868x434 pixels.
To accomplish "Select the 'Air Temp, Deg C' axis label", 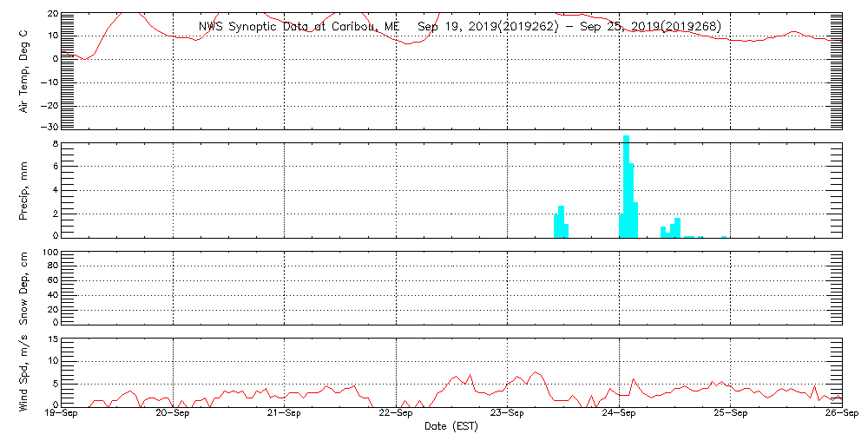I will tap(25, 69).
